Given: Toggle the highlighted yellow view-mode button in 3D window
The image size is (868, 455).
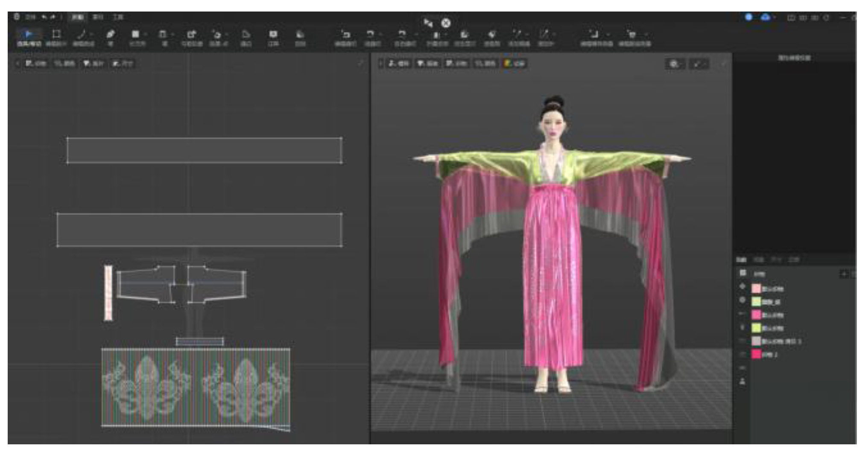Looking at the screenshot, I should tap(514, 64).
